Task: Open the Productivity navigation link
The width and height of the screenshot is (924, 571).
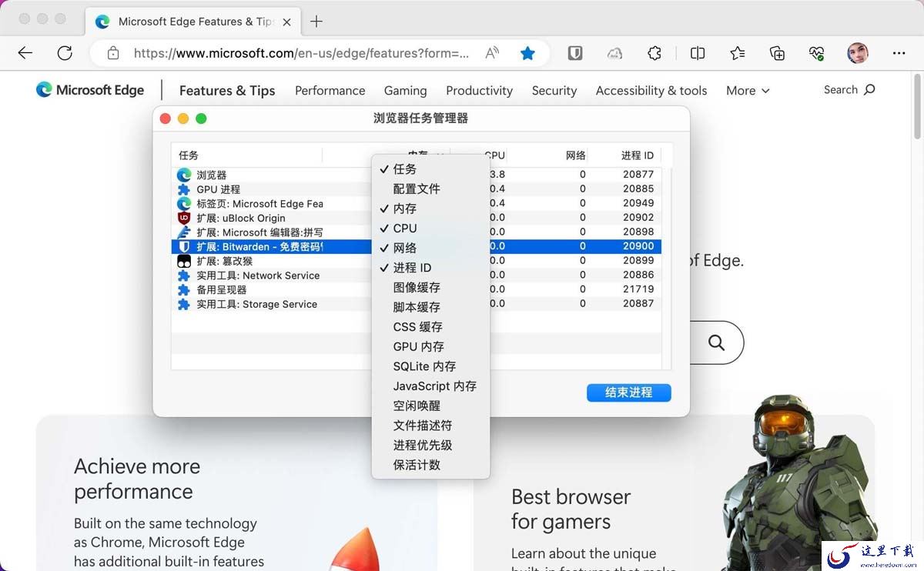Action: pyautogui.click(x=479, y=90)
